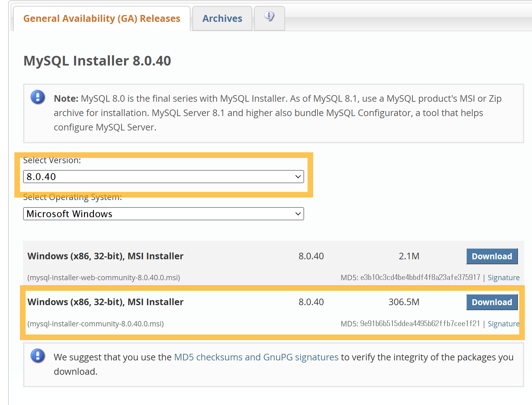
Task: Select the General Availability (GA) Releases tab
Action: [x=102, y=19]
